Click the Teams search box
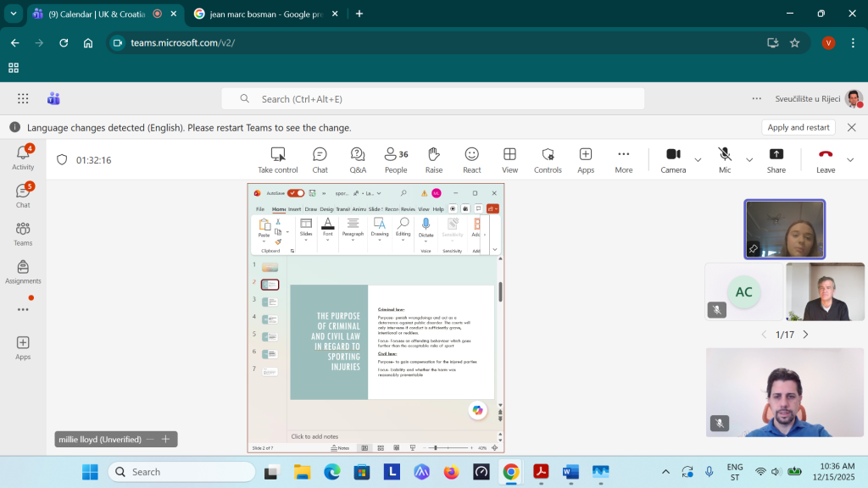The image size is (868, 488). point(432,99)
